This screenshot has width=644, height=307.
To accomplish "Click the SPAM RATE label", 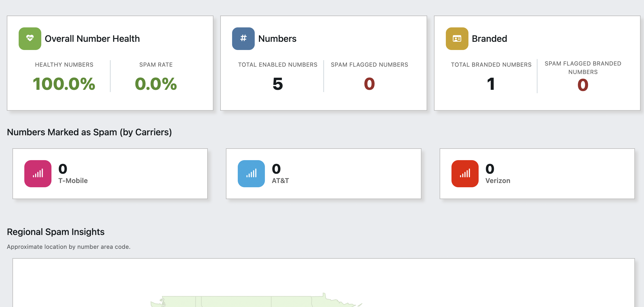I will pos(156,65).
